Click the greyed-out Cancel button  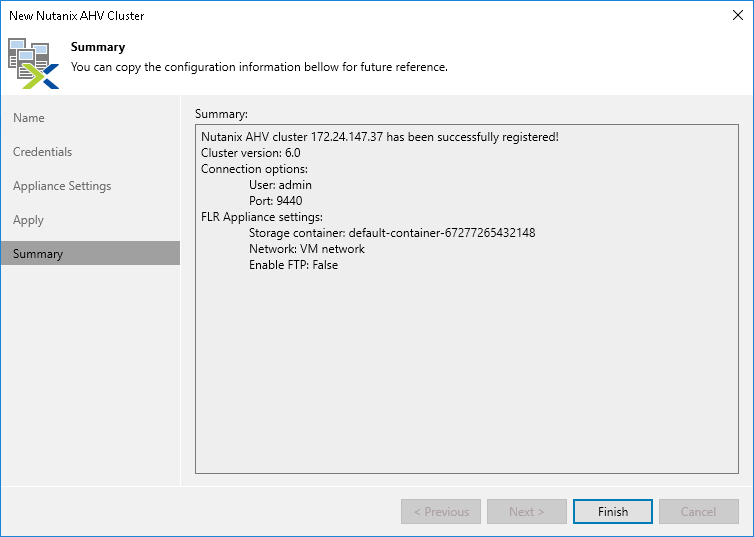[699, 512]
